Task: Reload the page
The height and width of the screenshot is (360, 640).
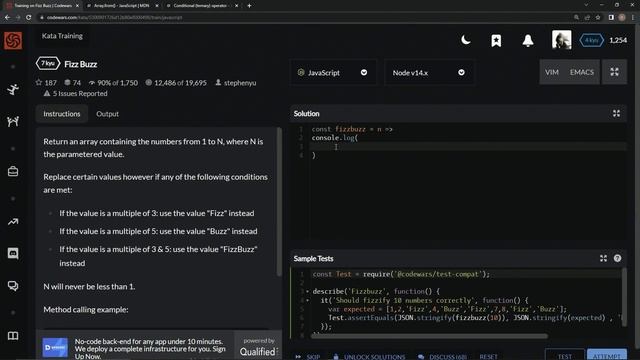Action: pos(29,18)
